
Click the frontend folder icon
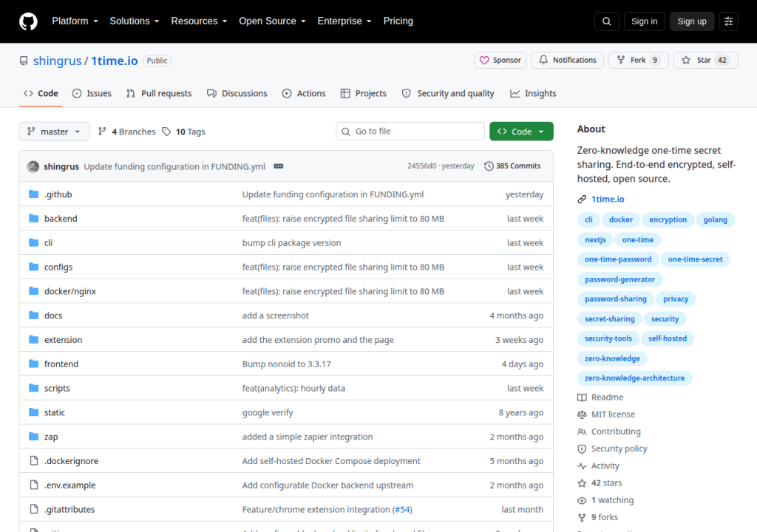point(33,364)
